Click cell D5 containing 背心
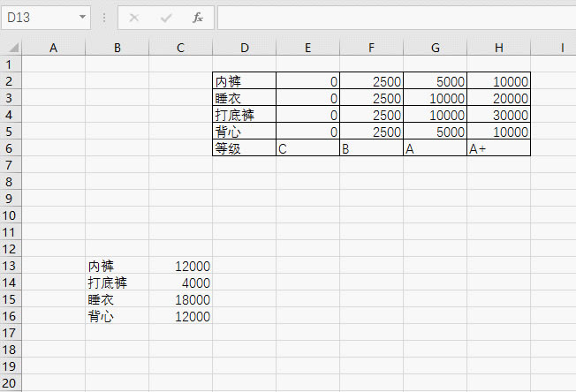Image resolution: width=576 pixels, height=392 pixels. coord(245,131)
